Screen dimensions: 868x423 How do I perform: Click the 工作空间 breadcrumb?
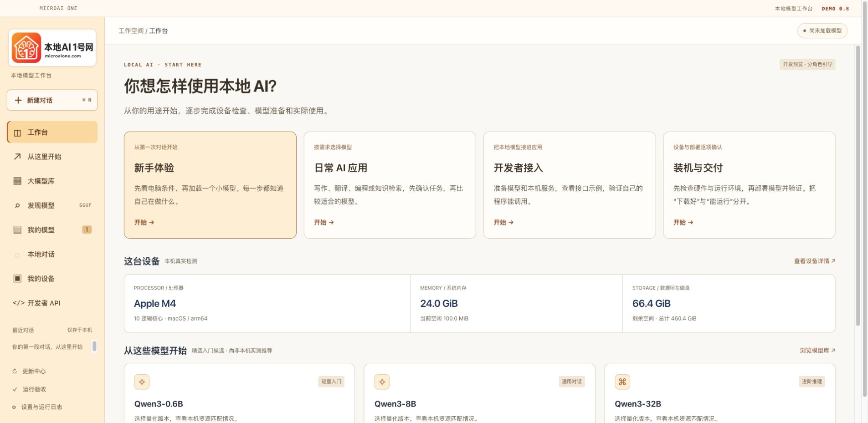[x=131, y=31]
